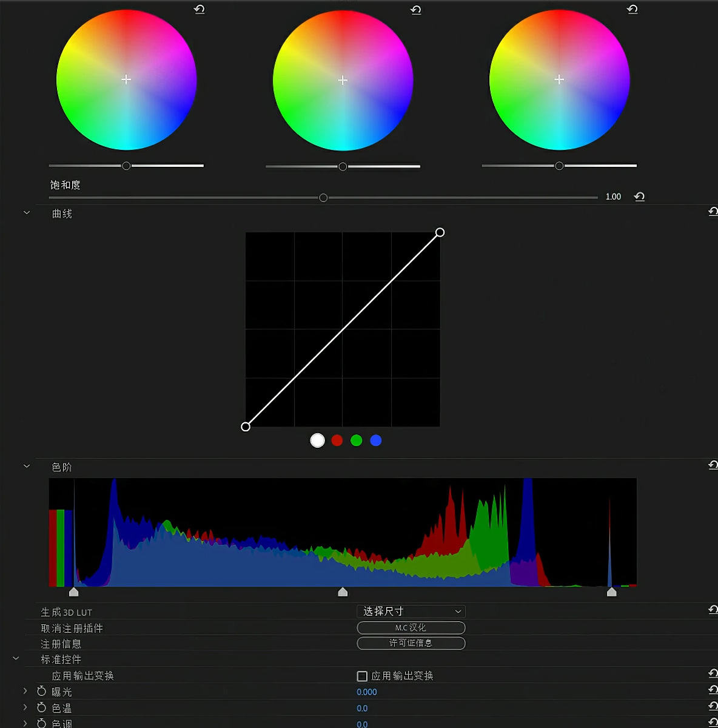Expand the 色调 tint parameter

coord(25,723)
